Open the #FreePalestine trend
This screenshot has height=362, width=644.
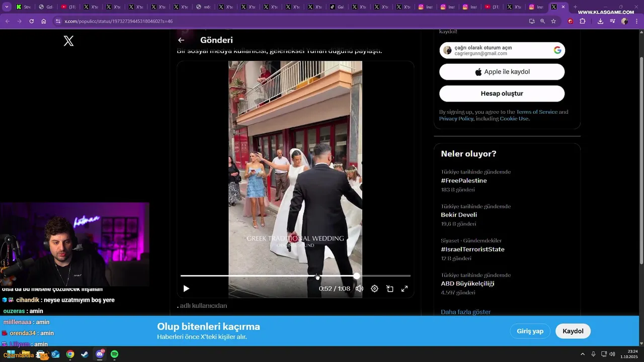pyautogui.click(x=464, y=180)
